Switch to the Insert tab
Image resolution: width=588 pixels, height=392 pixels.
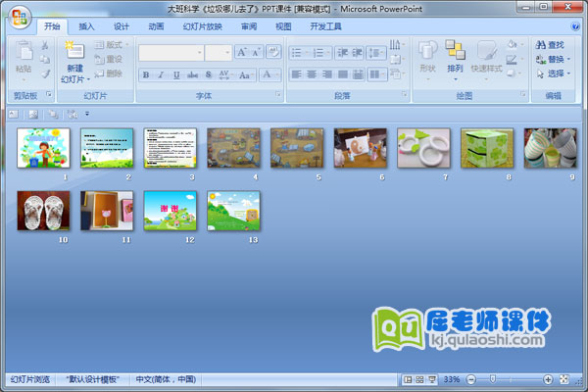pos(86,26)
